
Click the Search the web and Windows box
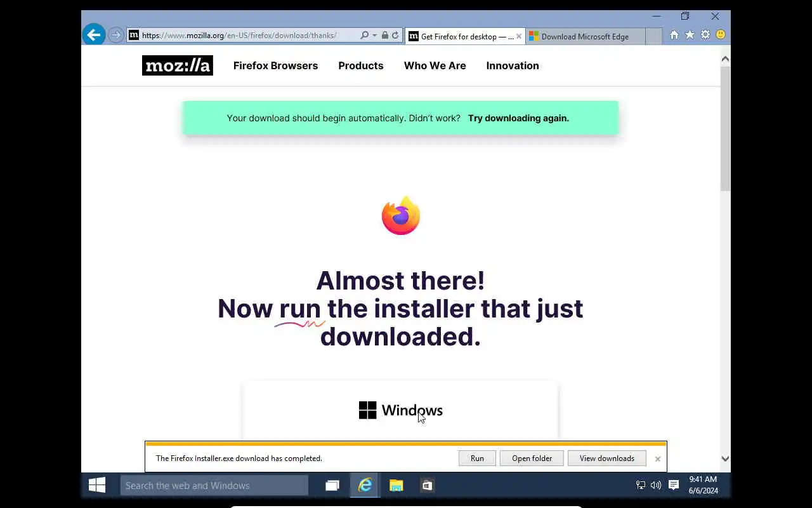[x=214, y=486]
